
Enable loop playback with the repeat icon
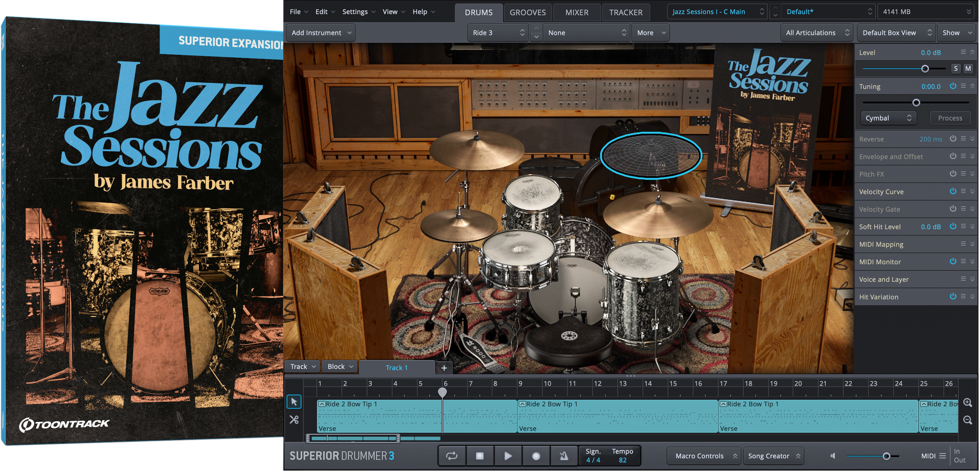tap(452, 456)
